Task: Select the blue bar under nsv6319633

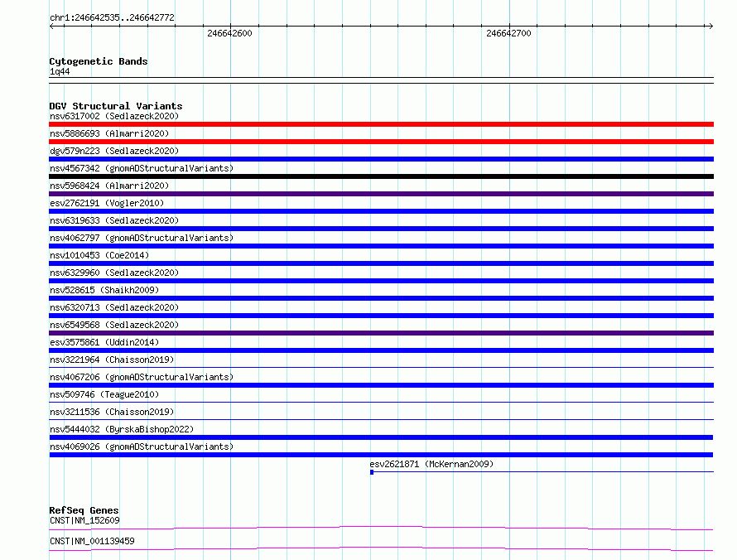Action: point(381,229)
